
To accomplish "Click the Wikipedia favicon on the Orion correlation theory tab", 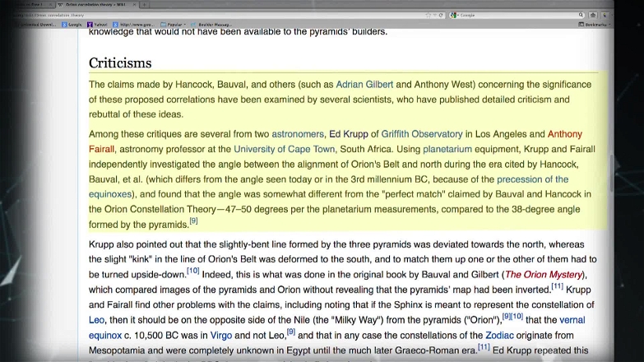I will (60, 4).
